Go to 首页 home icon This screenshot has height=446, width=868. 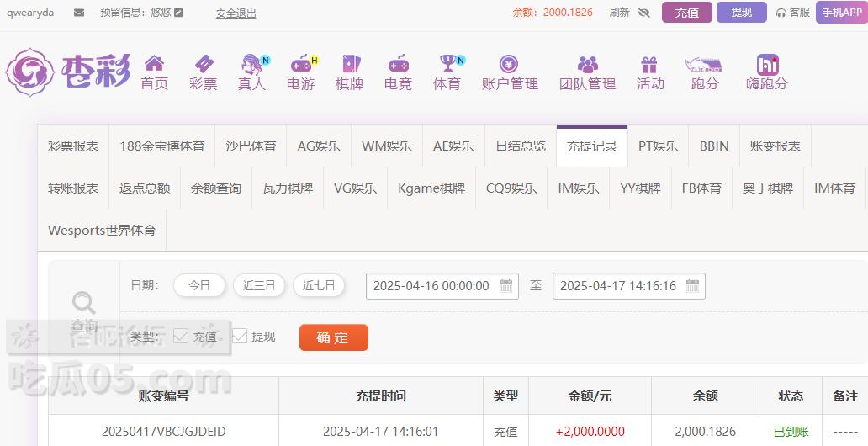155,63
